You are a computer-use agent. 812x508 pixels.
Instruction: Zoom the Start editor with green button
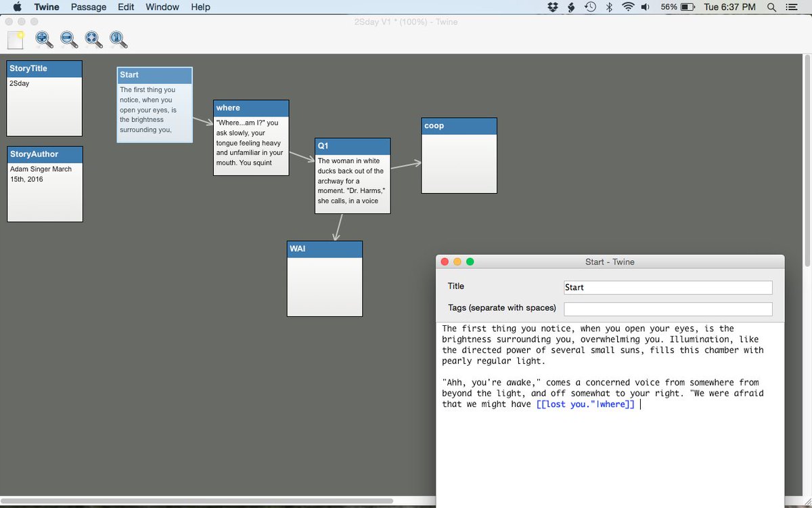[470, 261]
